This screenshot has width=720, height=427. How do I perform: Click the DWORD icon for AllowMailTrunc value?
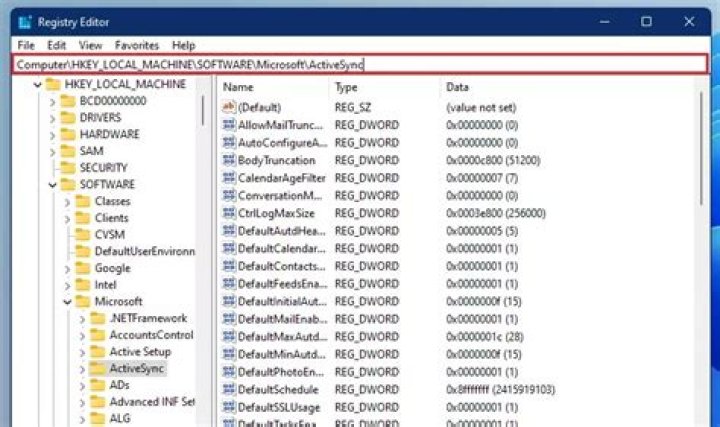(229, 124)
